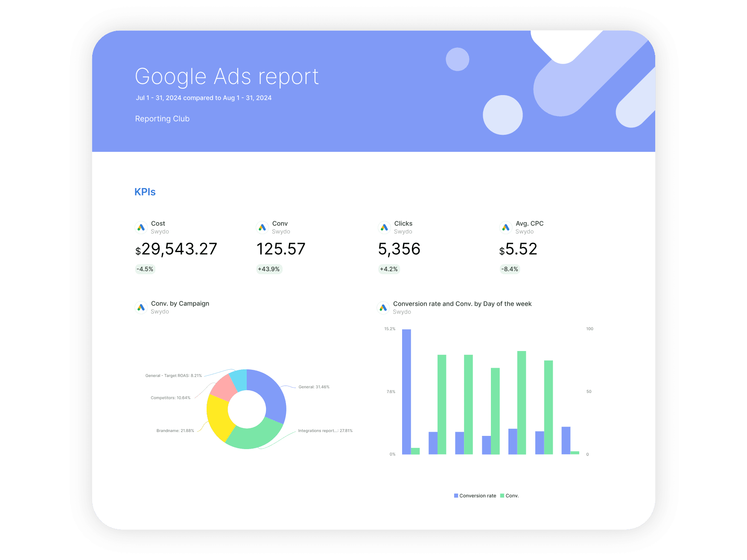Click the 15.2% axis label
Viewport: 747px width, 560px height.
coord(390,329)
